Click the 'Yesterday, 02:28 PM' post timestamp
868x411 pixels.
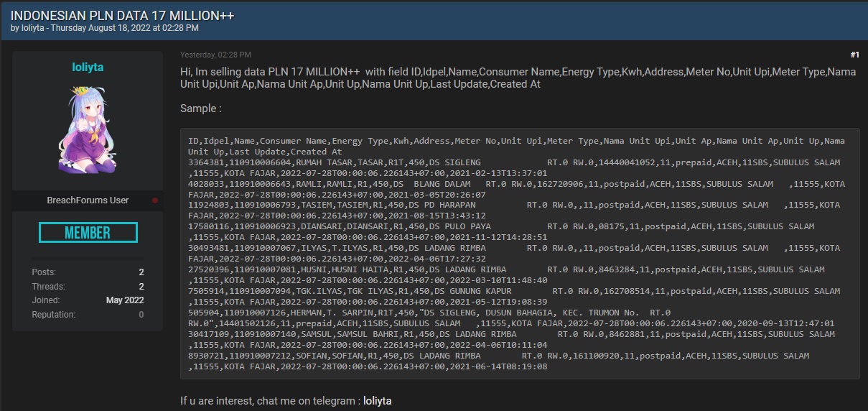point(215,55)
